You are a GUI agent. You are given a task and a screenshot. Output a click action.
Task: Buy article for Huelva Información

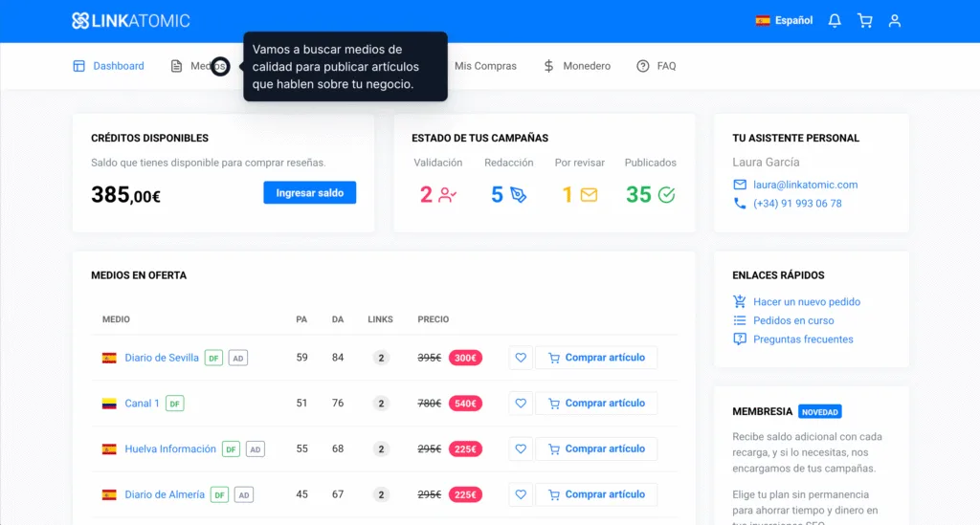click(596, 448)
